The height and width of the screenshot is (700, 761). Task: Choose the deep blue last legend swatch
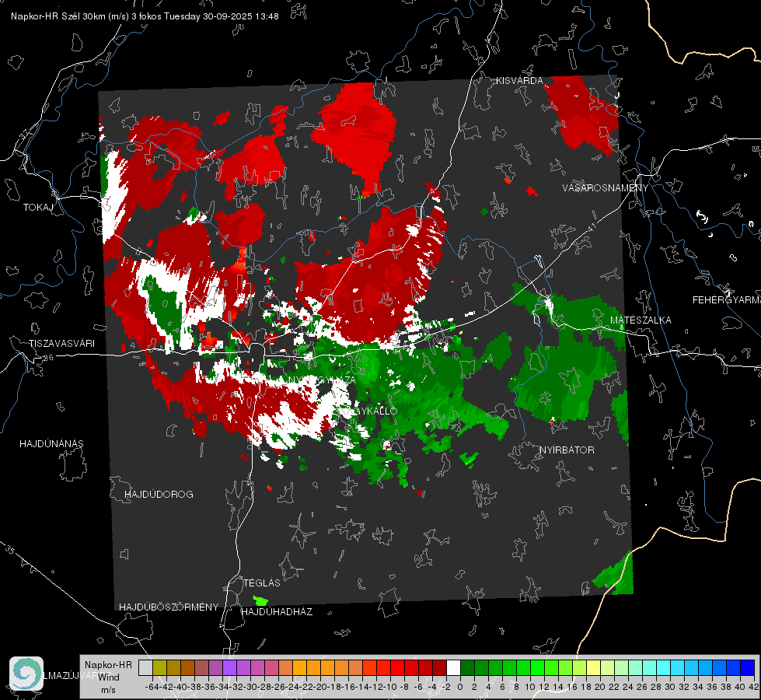click(748, 667)
